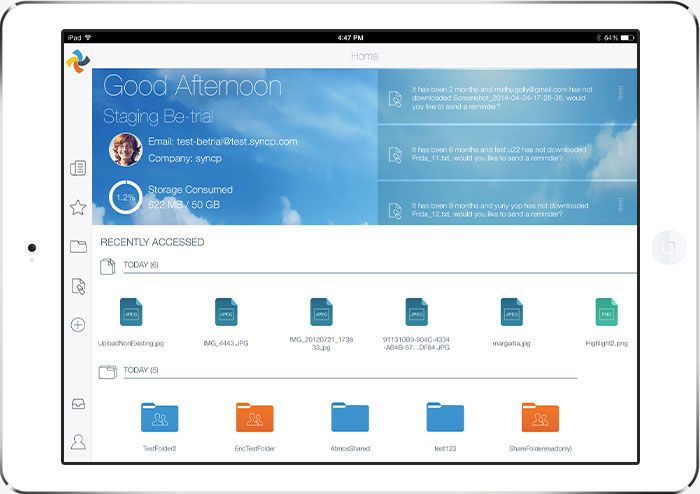Select the Frida_11.txt reminder message

click(499, 154)
